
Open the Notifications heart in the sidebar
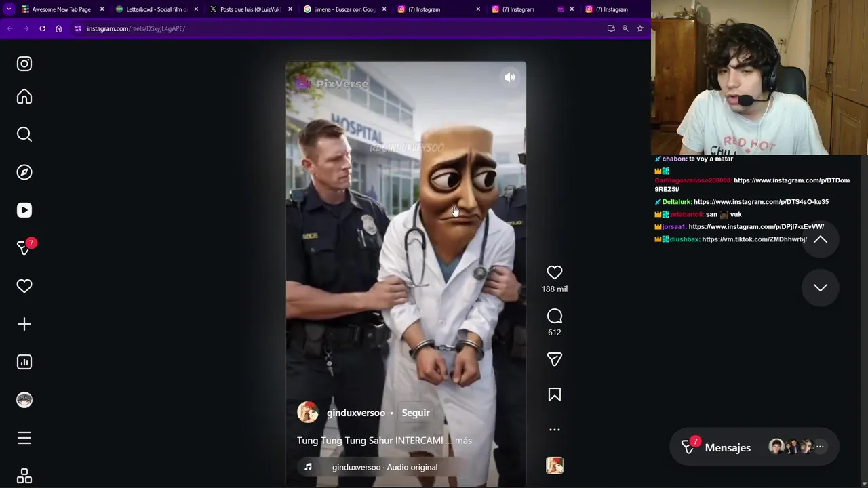click(x=24, y=286)
